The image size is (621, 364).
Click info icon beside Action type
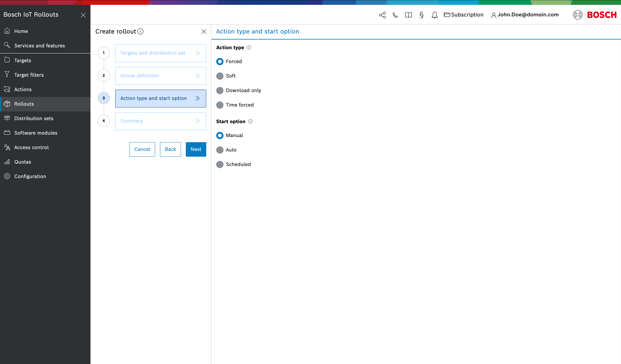[249, 47]
